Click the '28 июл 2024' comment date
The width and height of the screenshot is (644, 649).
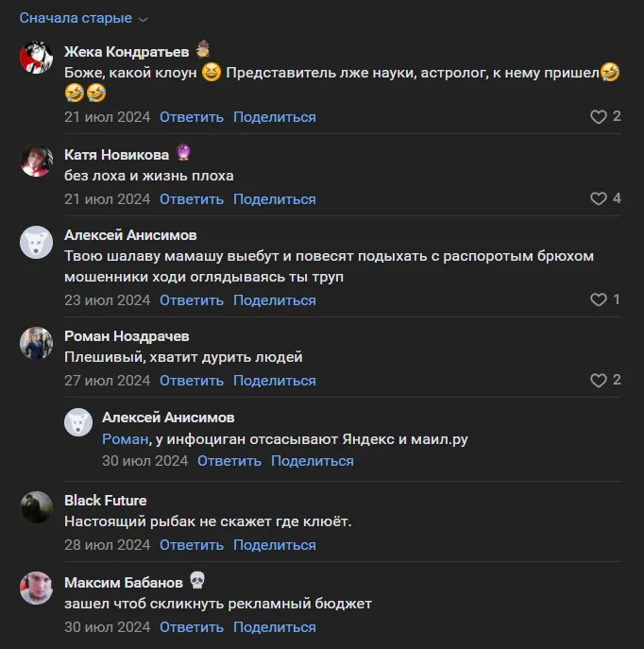(107, 545)
